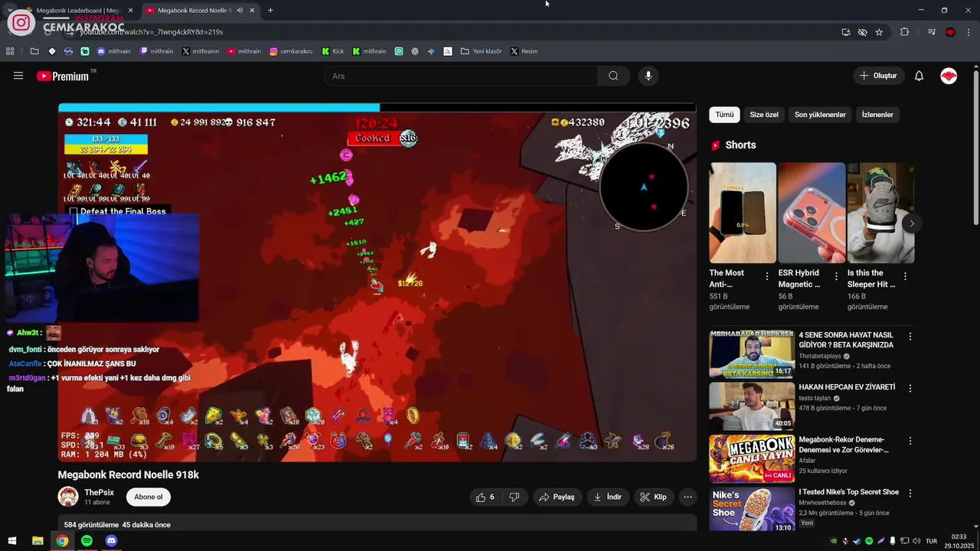Switch to Megabonk Leaderboard browser tab
Viewport: 980px width, 551px height.
(79, 10)
